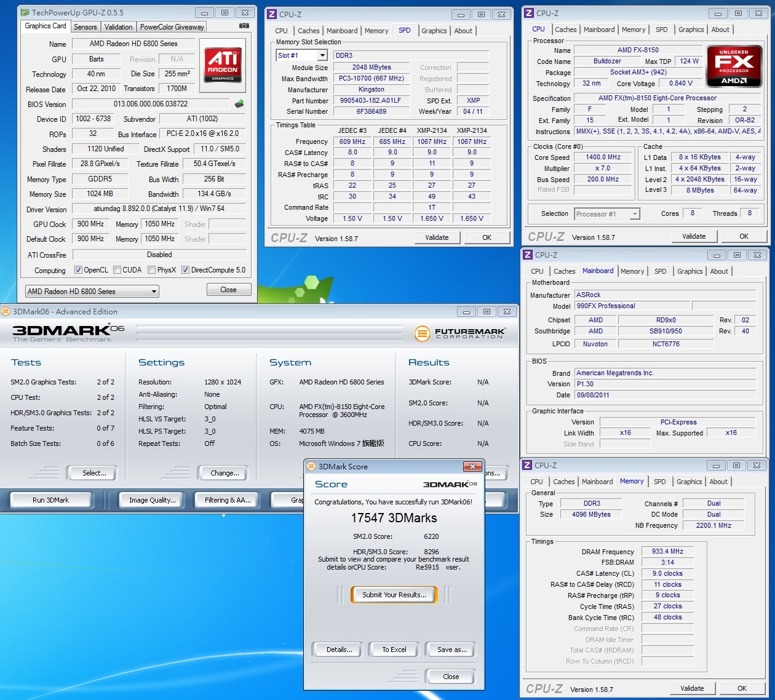This screenshot has width=775, height=700.
Task: Open About tab in CPU-Z Memory window
Action: click(718, 482)
